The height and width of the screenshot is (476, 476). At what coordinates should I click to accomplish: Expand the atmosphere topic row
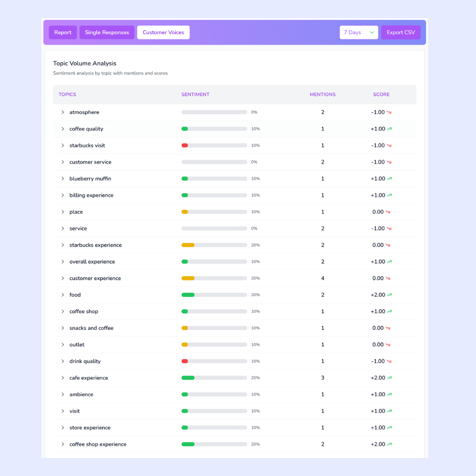(x=62, y=112)
